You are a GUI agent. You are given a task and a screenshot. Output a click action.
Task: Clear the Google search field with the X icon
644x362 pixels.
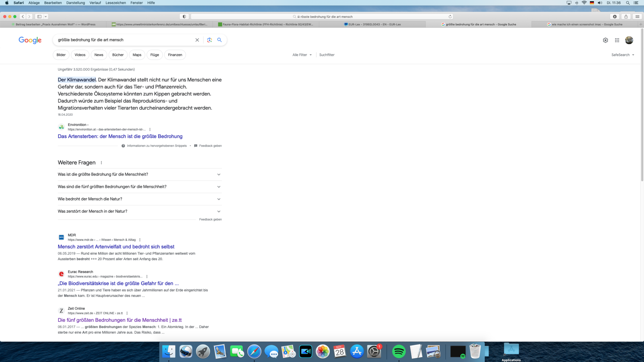(197, 40)
